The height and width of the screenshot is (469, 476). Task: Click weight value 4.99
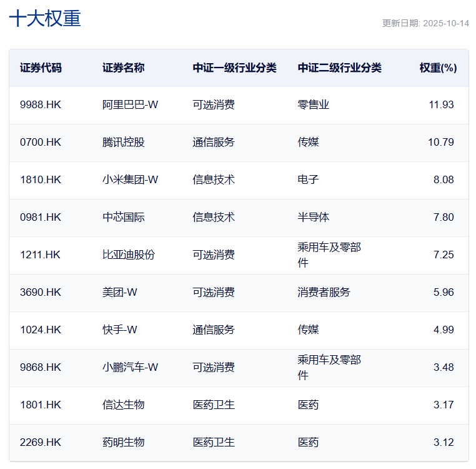444,330
